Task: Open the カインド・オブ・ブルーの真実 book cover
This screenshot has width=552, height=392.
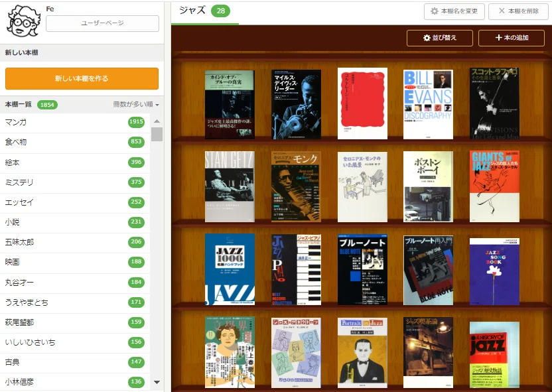Action: tap(230, 105)
